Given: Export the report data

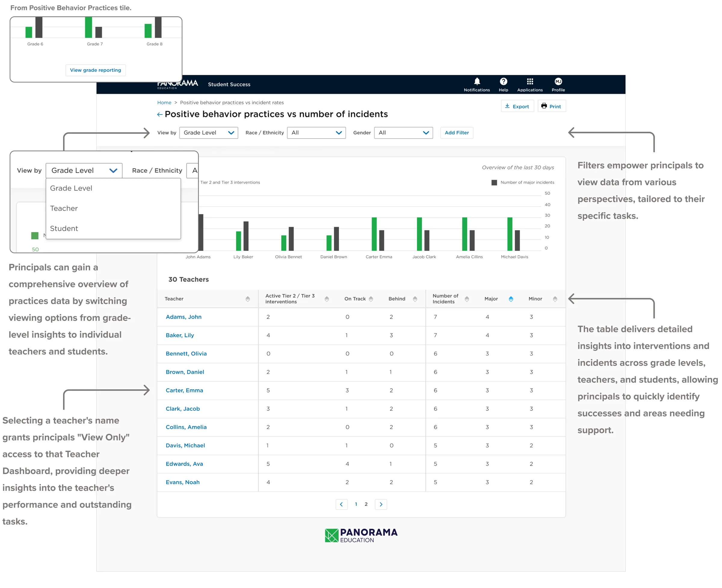Looking at the screenshot, I should [517, 106].
